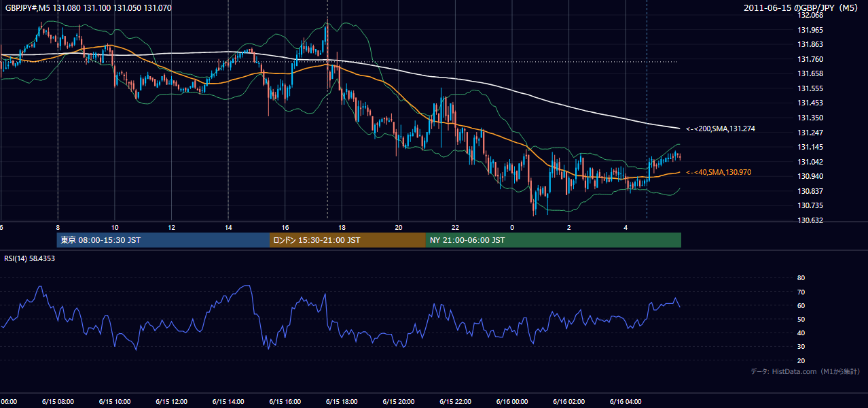This screenshot has height=408, width=868.
Task: Click the <-<40,SMA,130.970 indicator label
Action: [719, 173]
